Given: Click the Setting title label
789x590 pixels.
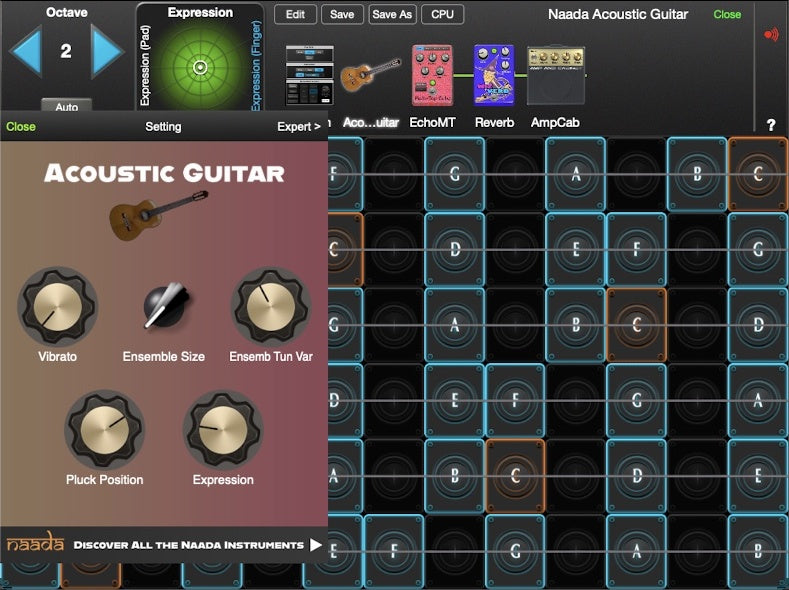Looking at the screenshot, I should 163,127.
